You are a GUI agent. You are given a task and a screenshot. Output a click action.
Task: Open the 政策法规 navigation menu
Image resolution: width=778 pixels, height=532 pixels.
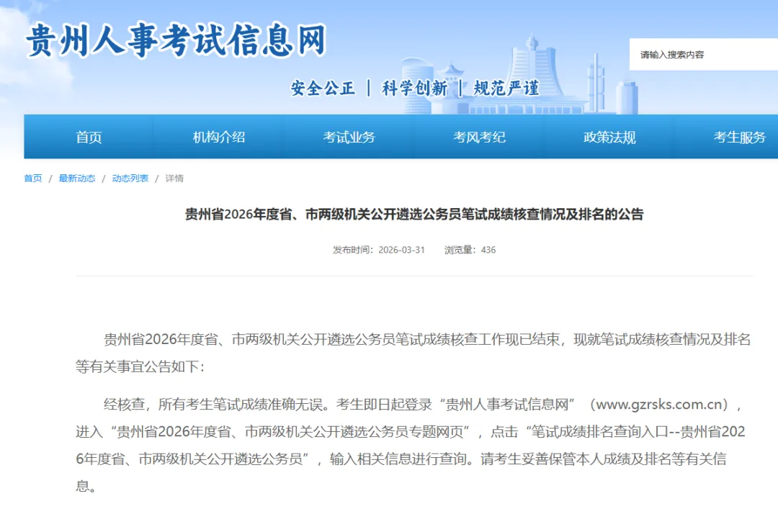tap(609, 137)
